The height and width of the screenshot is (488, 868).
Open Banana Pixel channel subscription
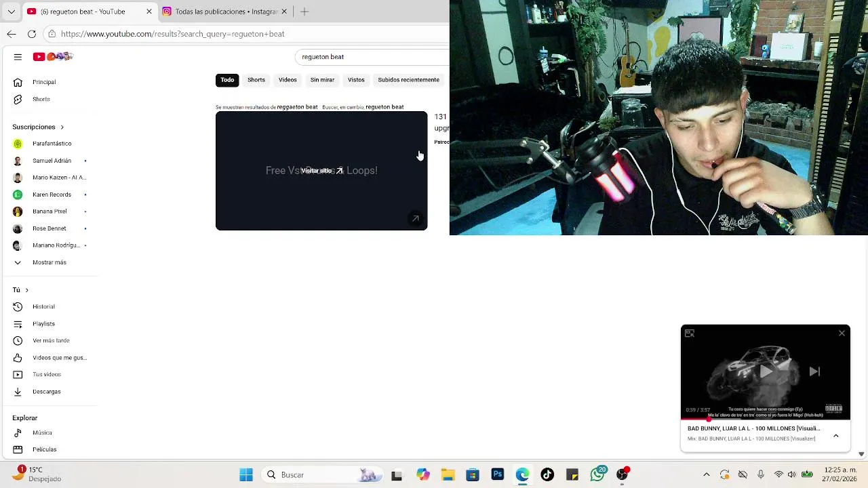click(49, 211)
